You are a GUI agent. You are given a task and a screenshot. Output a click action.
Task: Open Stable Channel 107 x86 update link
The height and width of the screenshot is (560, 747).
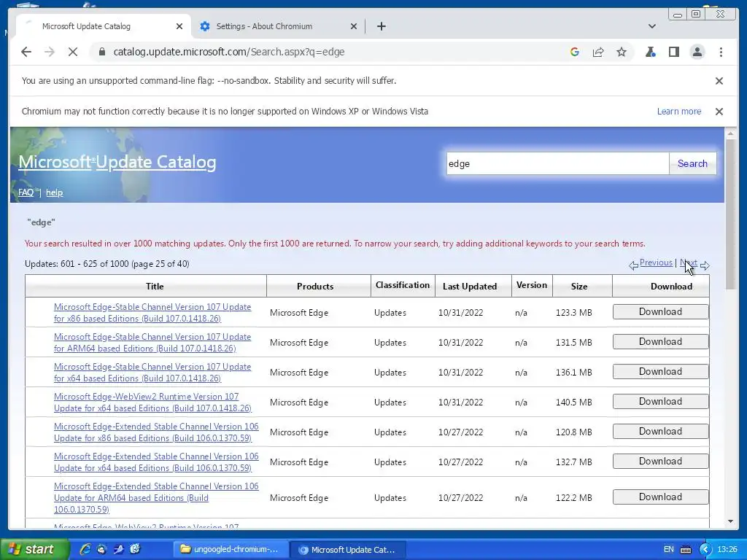(x=152, y=313)
